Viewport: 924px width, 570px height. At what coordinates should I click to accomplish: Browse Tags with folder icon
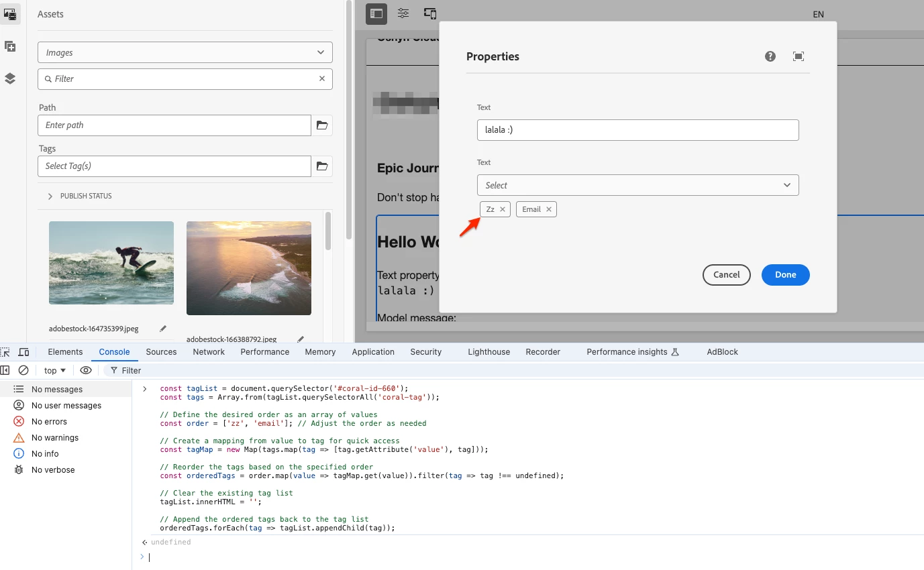tap(322, 166)
